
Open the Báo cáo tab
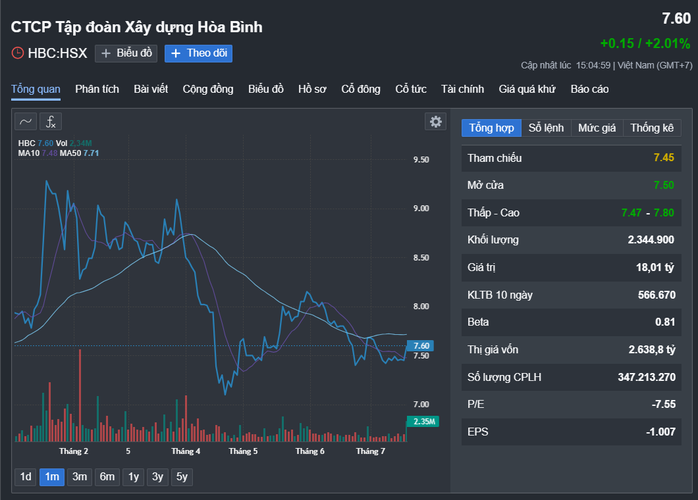(589, 89)
